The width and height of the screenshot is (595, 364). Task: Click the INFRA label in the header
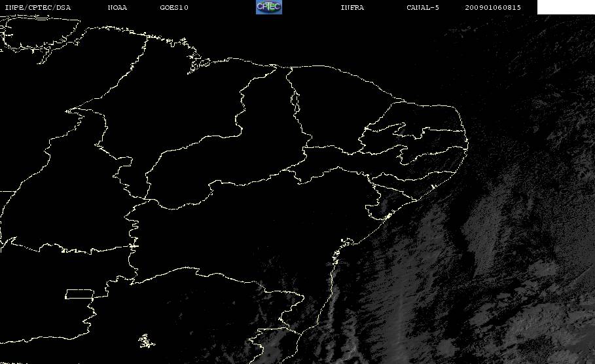[352, 8]
